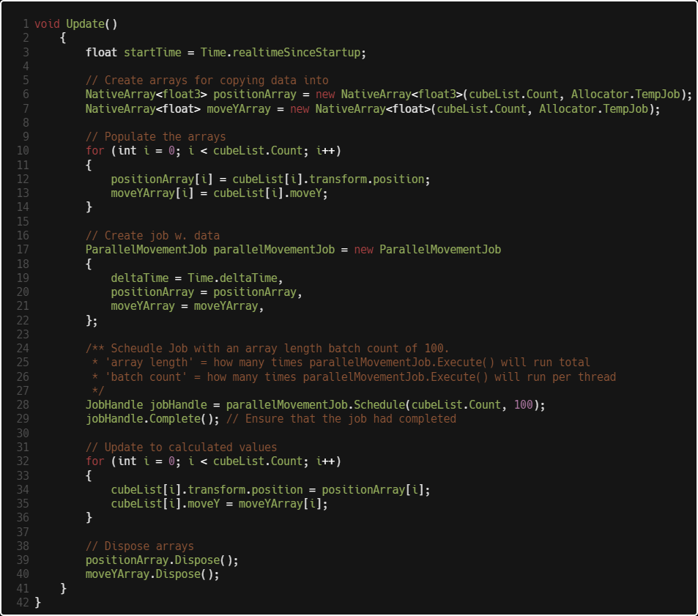Click cubeList[i].transform.position on line 34
698x616 pixels.
pos(207,490)
